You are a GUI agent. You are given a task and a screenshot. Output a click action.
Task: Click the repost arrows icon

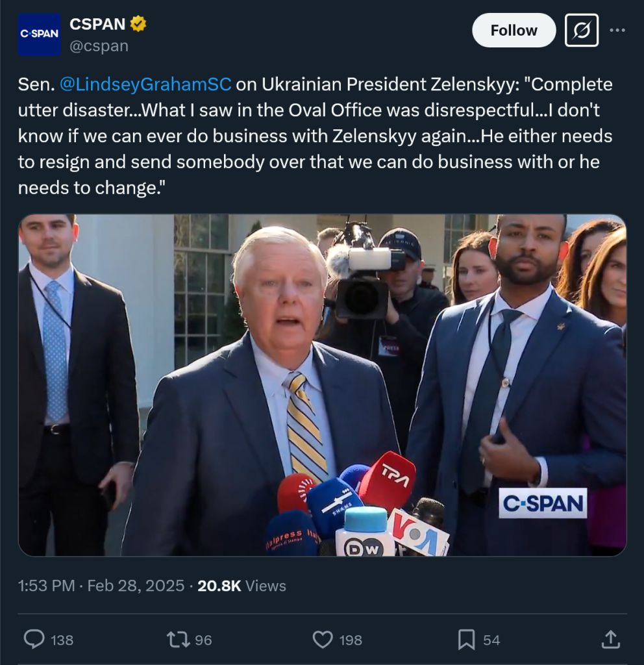tap(177, 639)
